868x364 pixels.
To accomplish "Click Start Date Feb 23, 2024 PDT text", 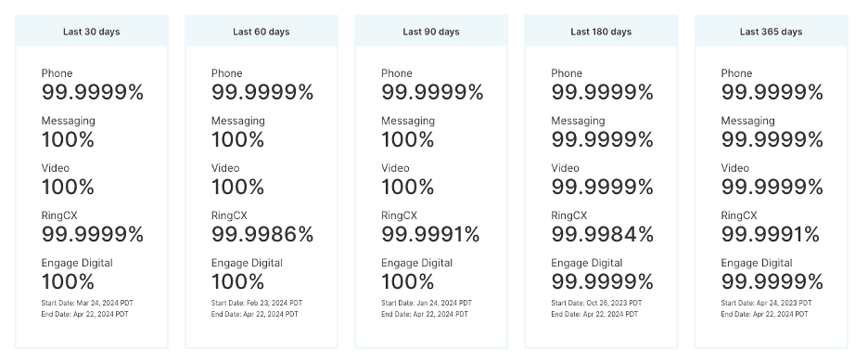I will click(x=257, y=303).
